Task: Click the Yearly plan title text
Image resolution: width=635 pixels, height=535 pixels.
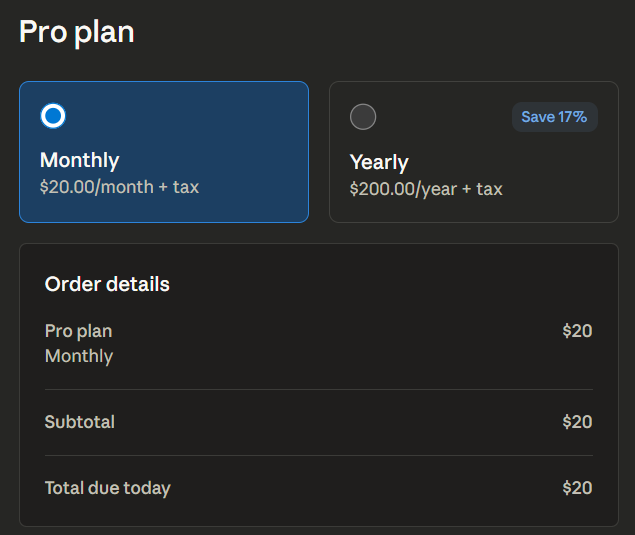Action: click(379, 162)
